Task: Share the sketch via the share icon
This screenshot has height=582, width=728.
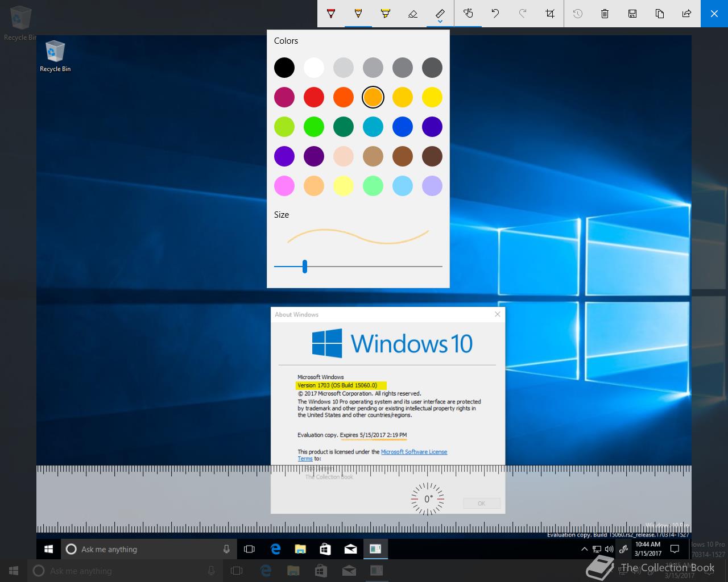Action: 686,14
